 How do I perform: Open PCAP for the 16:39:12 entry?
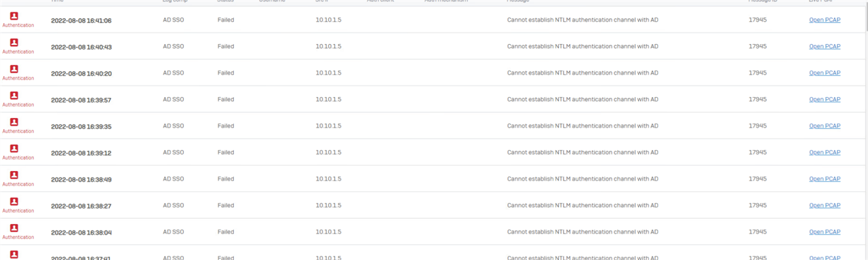click(x=825, y=153)
